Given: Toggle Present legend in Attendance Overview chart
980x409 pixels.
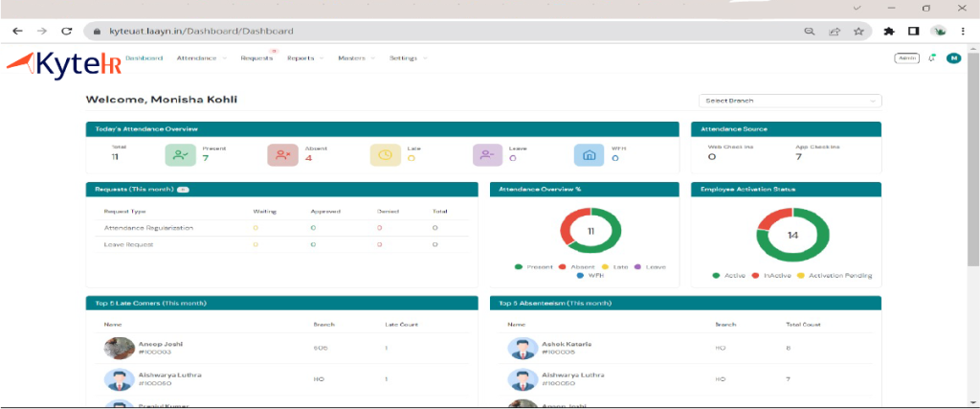Looking at the screenshot, I should point(518,266).
